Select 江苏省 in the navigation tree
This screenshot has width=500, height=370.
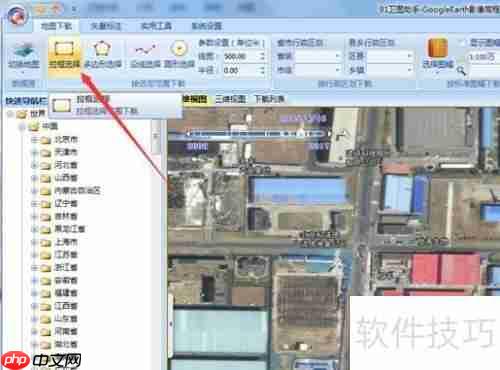[x=66, y=255]
